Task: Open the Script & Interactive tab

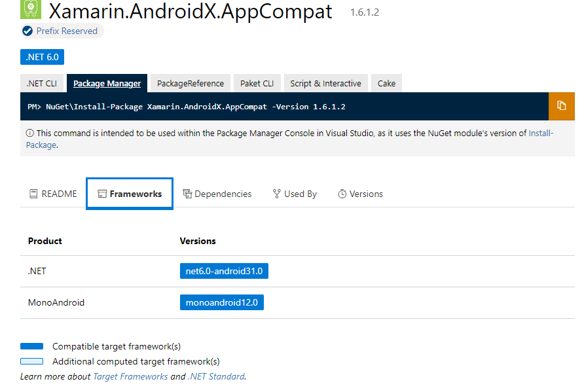Action: (x=325, y=83)
